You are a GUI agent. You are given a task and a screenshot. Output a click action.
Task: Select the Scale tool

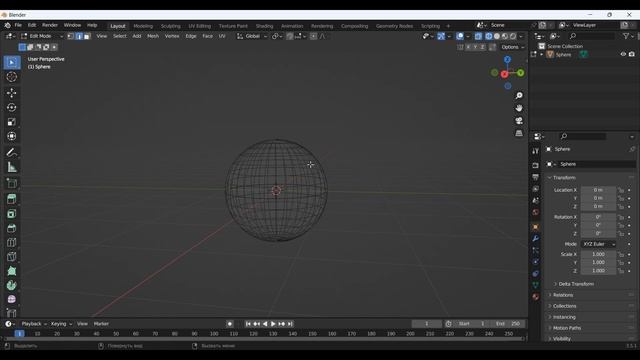tap(12, 122)
